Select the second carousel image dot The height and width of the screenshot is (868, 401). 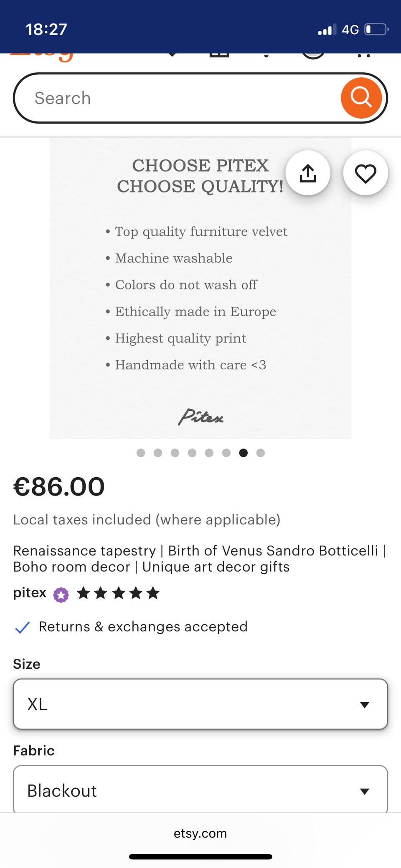(158, 453)
